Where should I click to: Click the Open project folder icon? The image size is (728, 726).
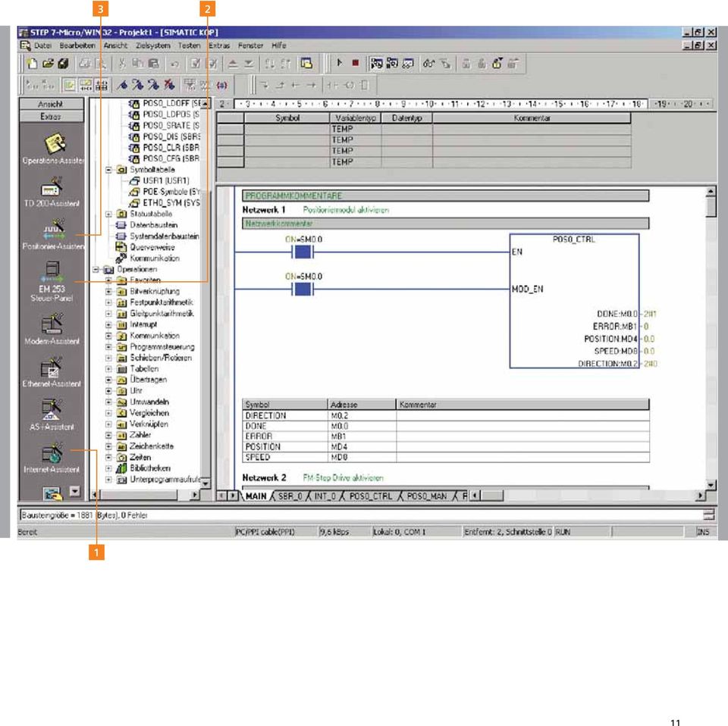coord(47,64)
